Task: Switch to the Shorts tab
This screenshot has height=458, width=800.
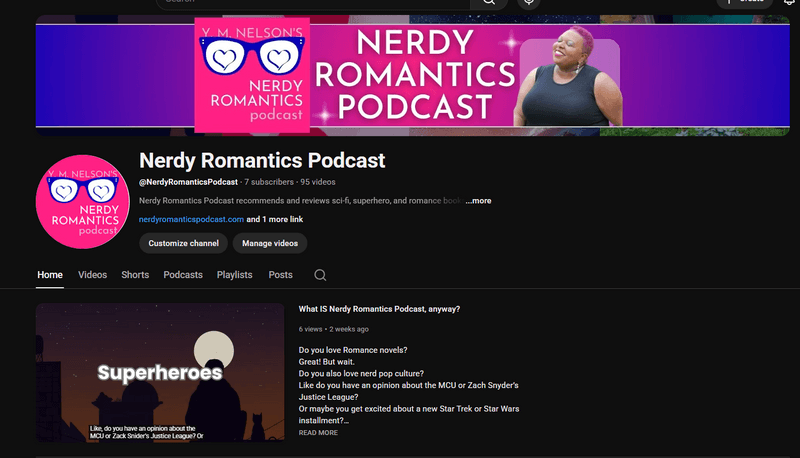Action: [x=135, y=275]
